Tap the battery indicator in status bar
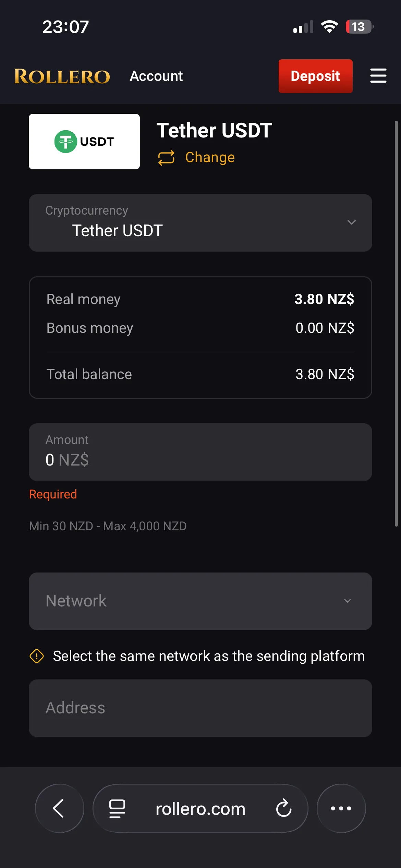The width and height of the screenshot is (401, 868). click(359, 27)
